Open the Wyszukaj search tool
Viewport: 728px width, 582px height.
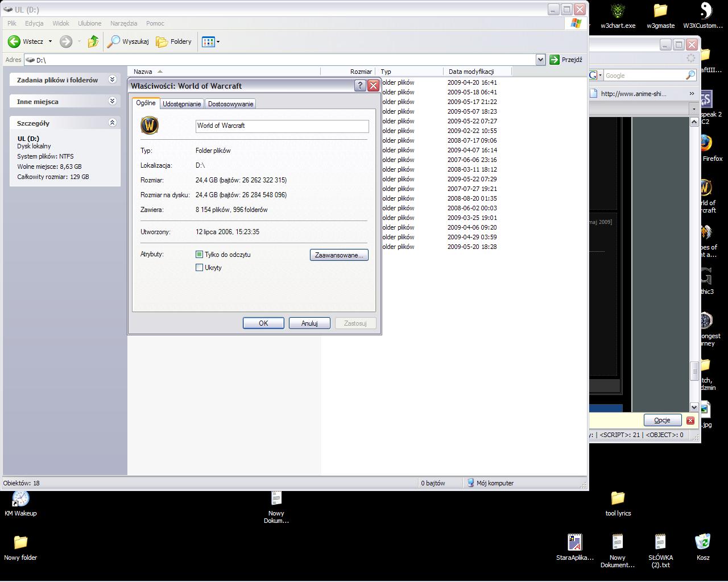129,41
